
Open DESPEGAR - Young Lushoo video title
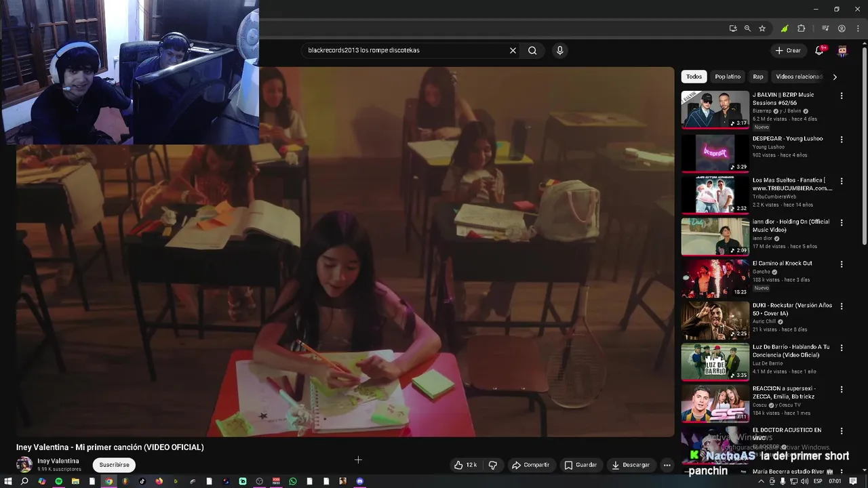click(787, 138)
